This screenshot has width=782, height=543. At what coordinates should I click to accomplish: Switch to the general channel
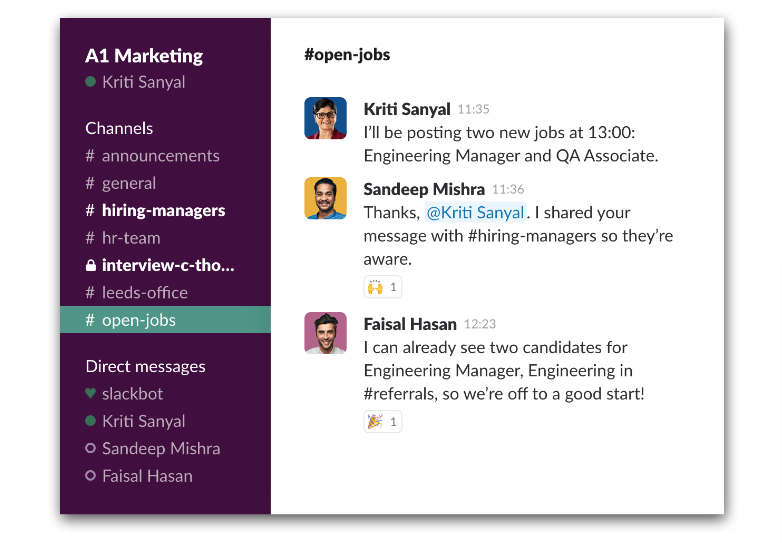(x=129, y=183)
